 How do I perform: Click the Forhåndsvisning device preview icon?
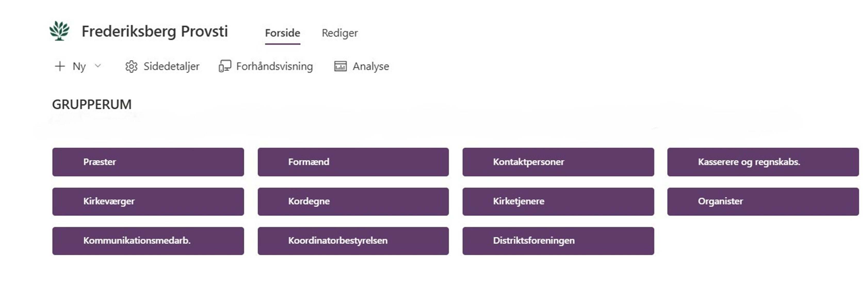[225, 66]
